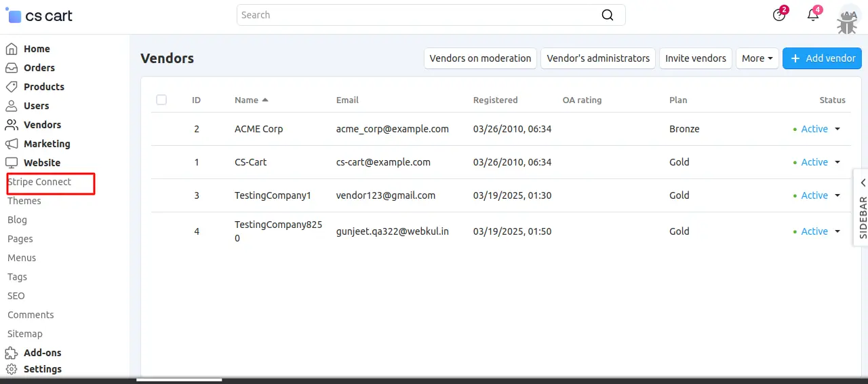Open Marketing menu item
868x384 pixels.
coord(47,144)
